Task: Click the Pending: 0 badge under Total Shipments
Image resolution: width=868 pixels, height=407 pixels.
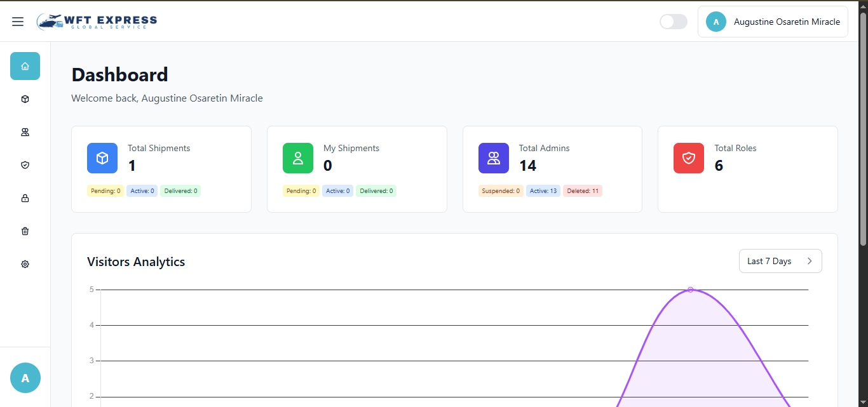Action: click(105, 190)
